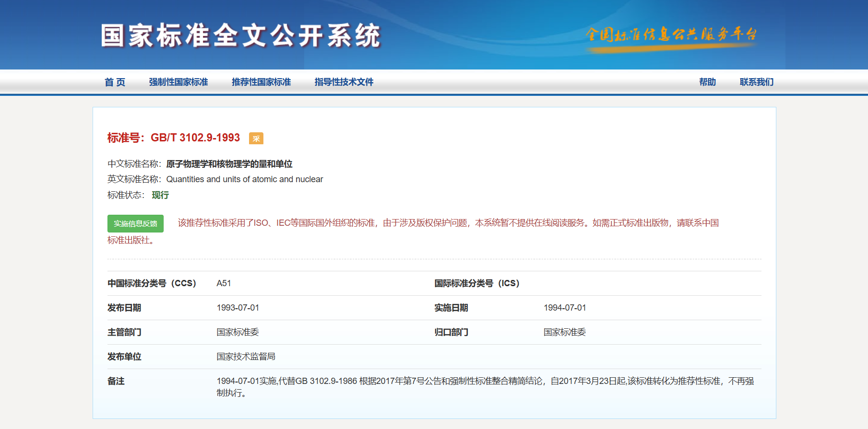868x429 pixels.
Task: Click the publish date 1993-07-01
Action: click(238, 308)
